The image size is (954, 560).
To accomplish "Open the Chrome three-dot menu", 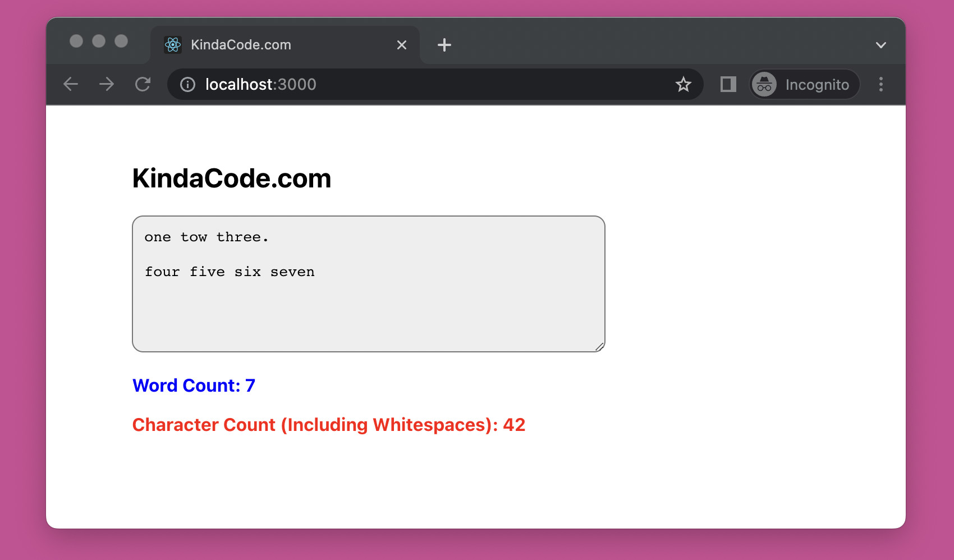I will point(881,84).
